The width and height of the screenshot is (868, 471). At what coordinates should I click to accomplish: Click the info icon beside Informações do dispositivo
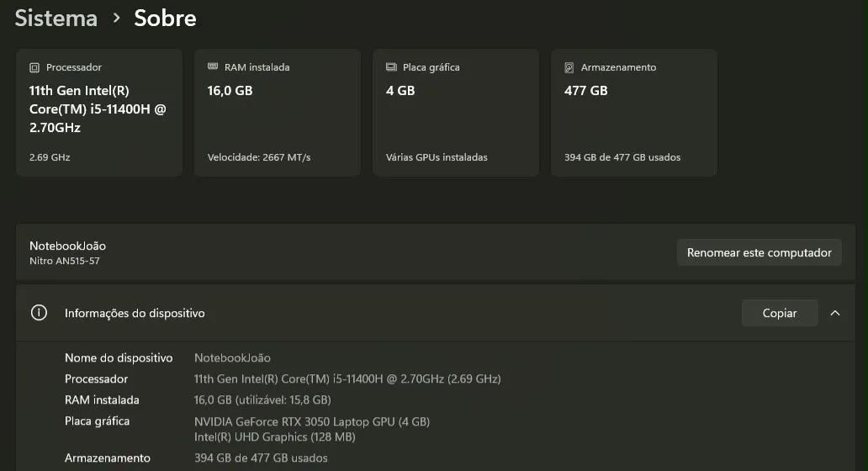pos(39,313)
